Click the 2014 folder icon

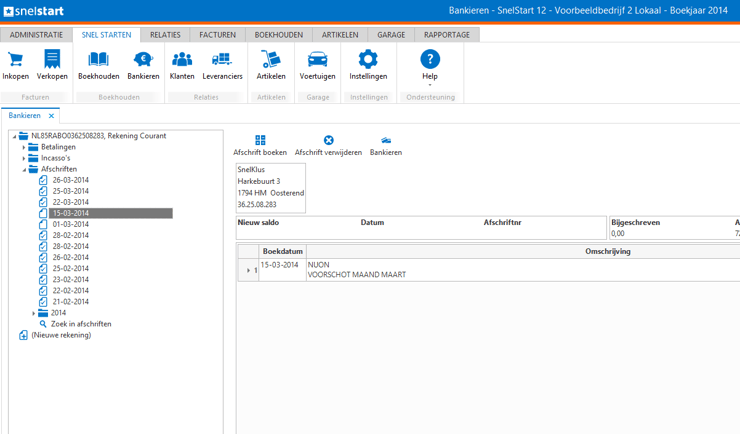(x=43, y=313)
